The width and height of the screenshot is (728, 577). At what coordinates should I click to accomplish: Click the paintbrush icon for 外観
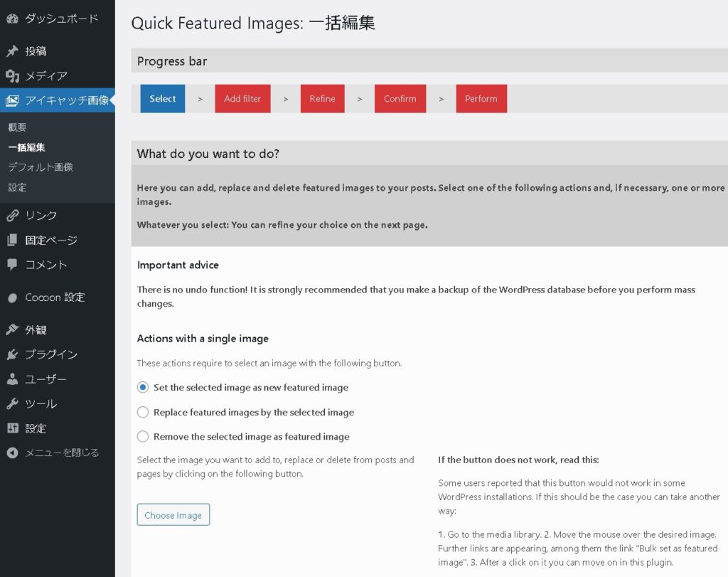[12, 330]
